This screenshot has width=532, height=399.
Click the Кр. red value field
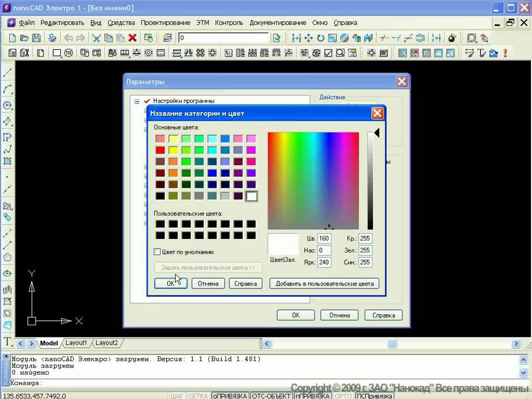[x=365, y=238]
